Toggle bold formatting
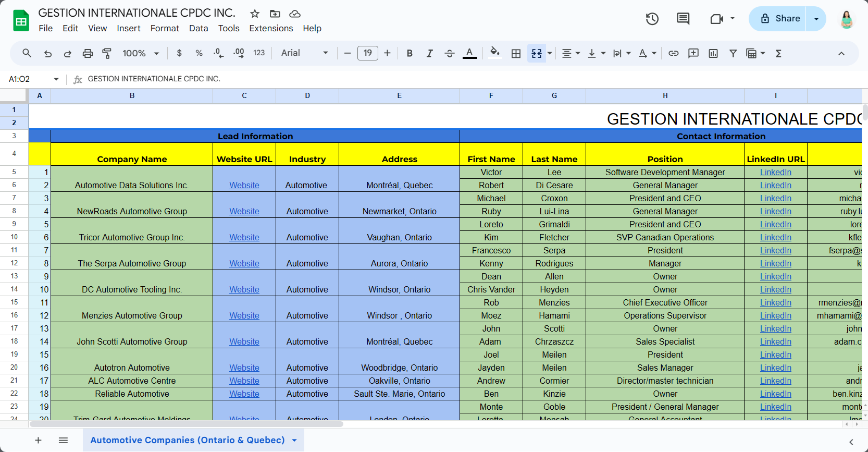This screenshot has width=868, height=452. coord(410,53)
